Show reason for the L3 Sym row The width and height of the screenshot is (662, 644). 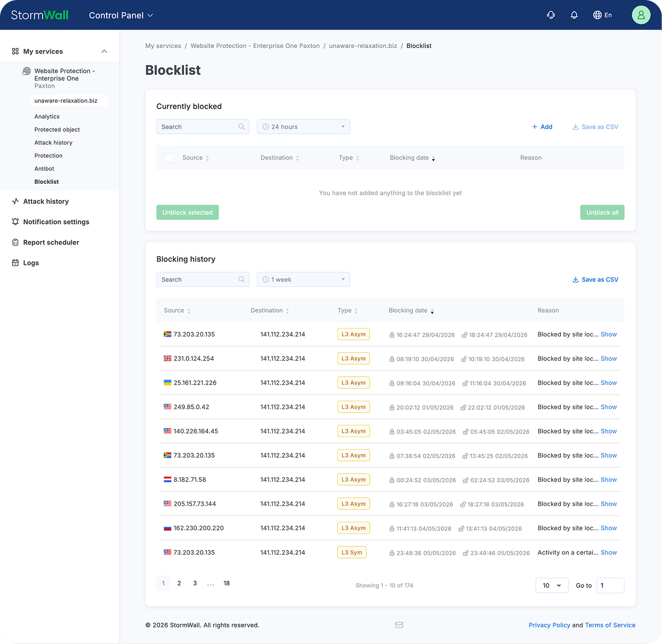point(609,552)
